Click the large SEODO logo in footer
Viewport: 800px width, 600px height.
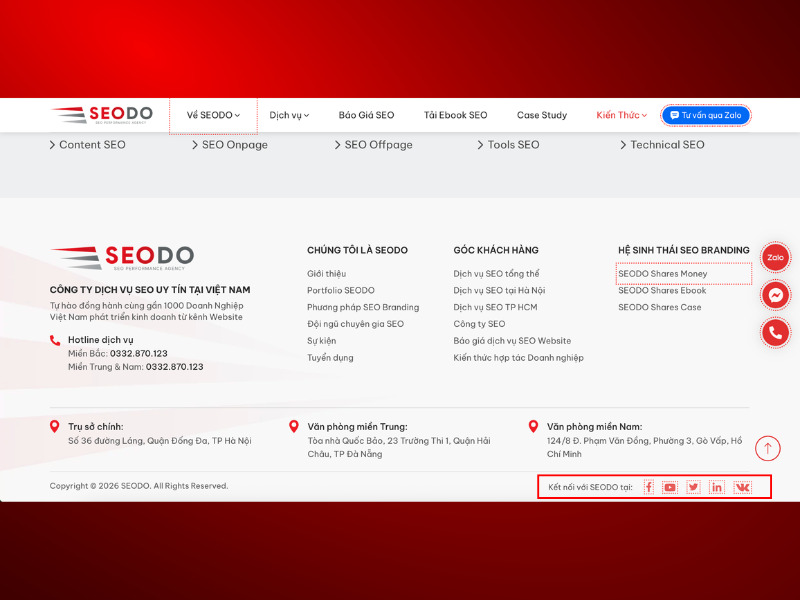(122, 257)
